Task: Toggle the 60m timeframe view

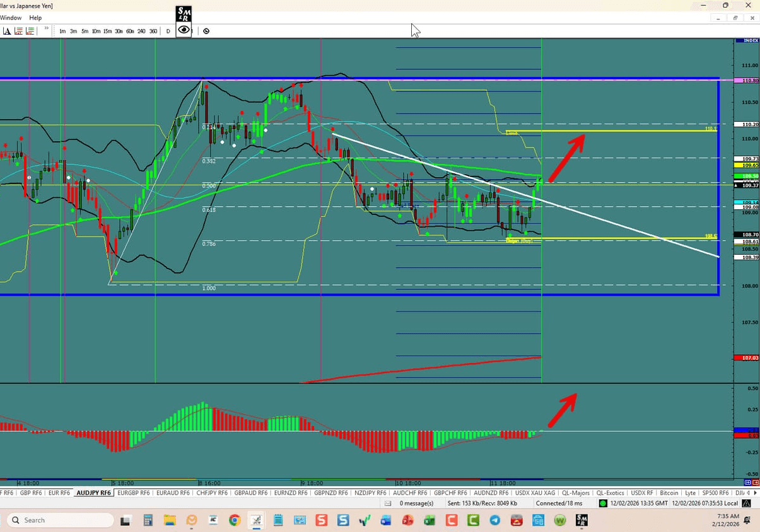Action: click(x=130, y=30)
